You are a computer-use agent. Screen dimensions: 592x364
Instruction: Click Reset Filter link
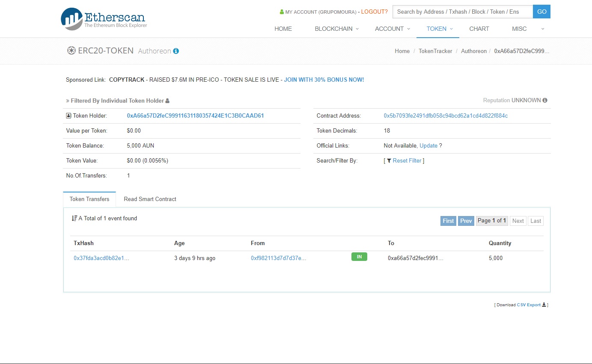407,160
